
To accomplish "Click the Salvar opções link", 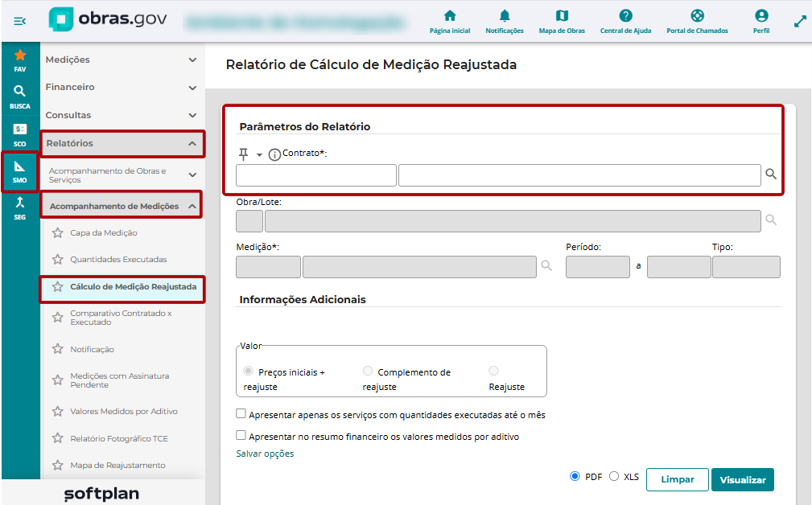I will tap(265, 454).
